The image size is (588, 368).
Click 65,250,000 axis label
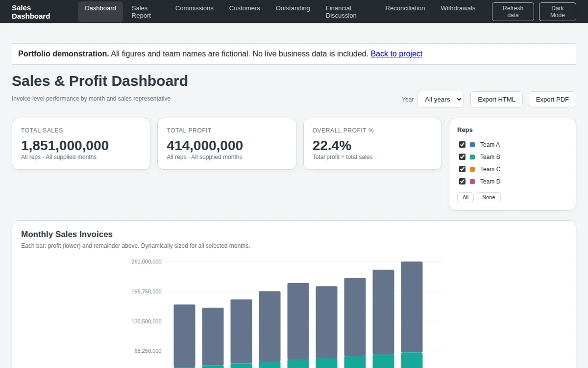pyautogui.click(x=148, y=351)
